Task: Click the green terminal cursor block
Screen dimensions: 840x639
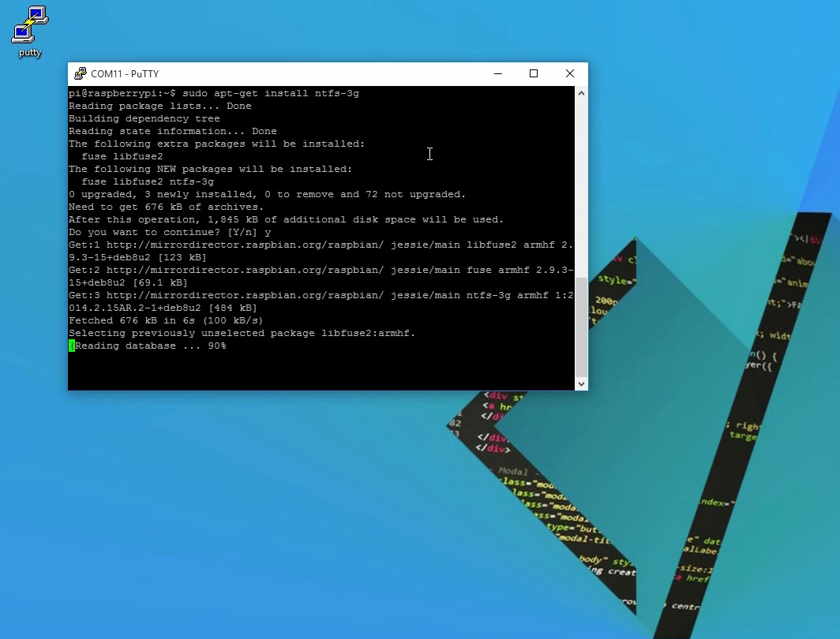Action: tap(72, 346)
